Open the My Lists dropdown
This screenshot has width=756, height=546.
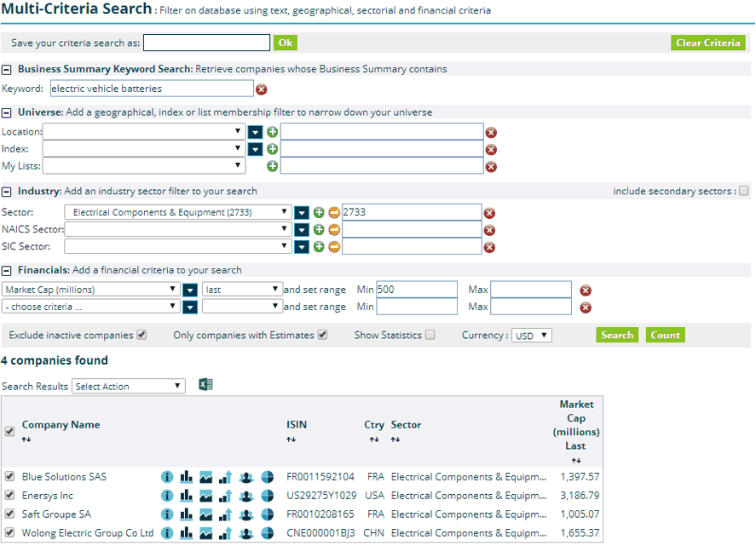144,165
